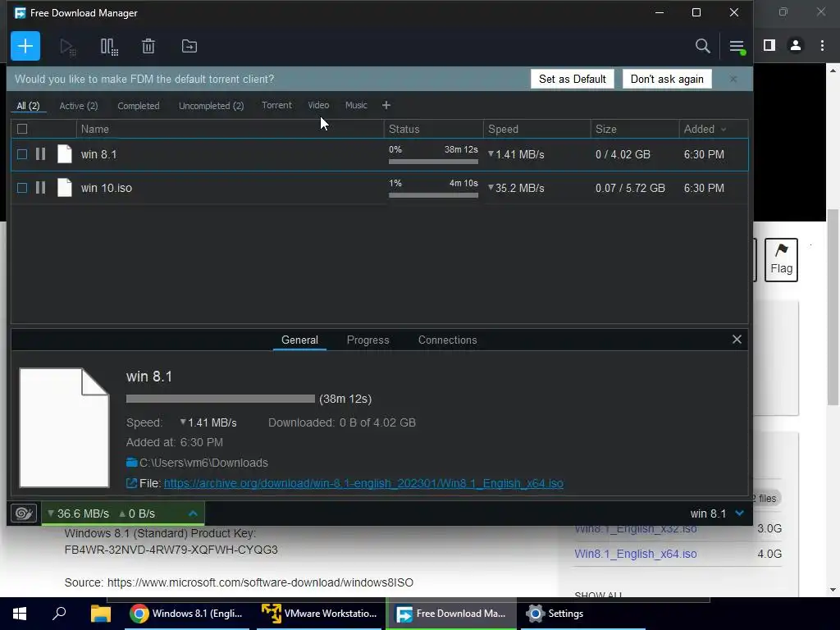Screen dimensions: 840x630
Task: Open the Connections details tab
Action: click(x=447, y=340)
